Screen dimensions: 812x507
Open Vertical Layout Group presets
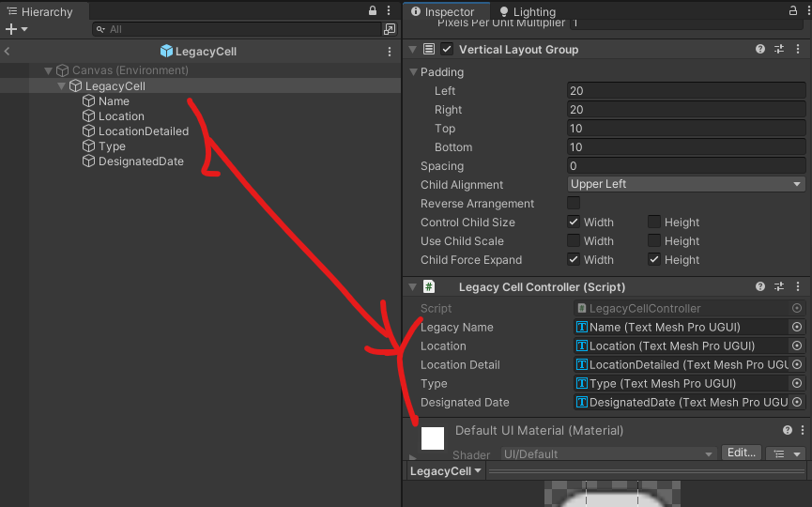tap(779, 49)
